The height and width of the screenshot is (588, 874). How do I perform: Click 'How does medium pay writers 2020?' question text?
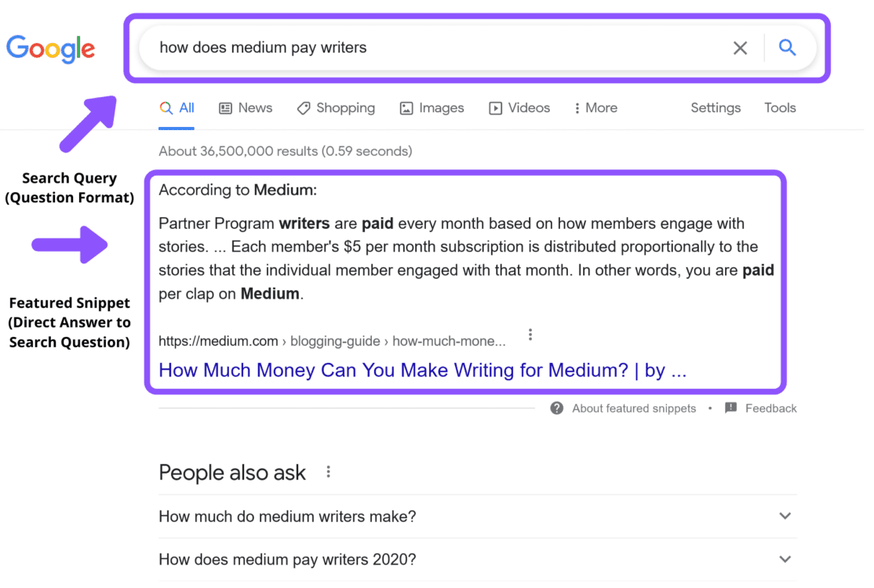click(288, 560)
